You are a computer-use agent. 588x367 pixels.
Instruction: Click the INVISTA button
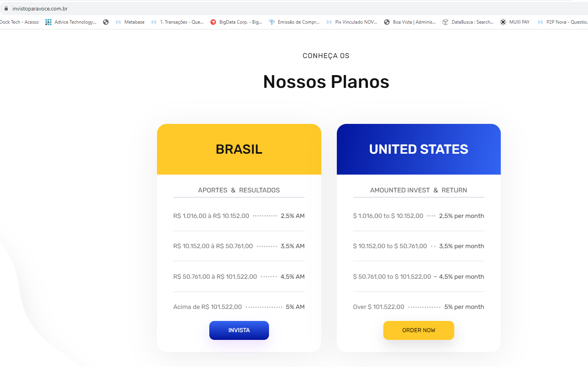pos(239,330)
